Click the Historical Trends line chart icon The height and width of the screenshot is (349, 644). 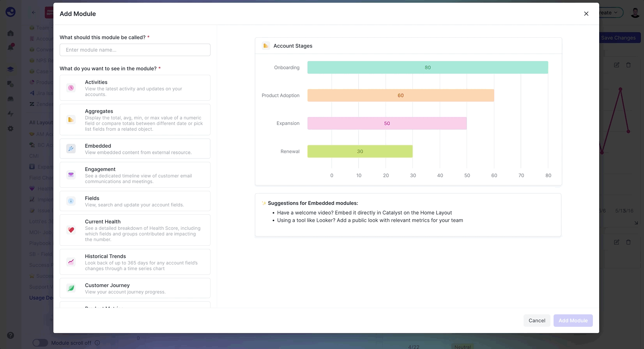[x=71, y=262]
